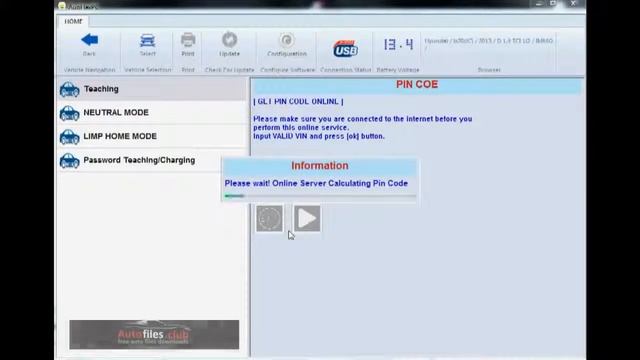Minimize the application window
The width and height of the screenshot is (640, 360).
(539, 3)
